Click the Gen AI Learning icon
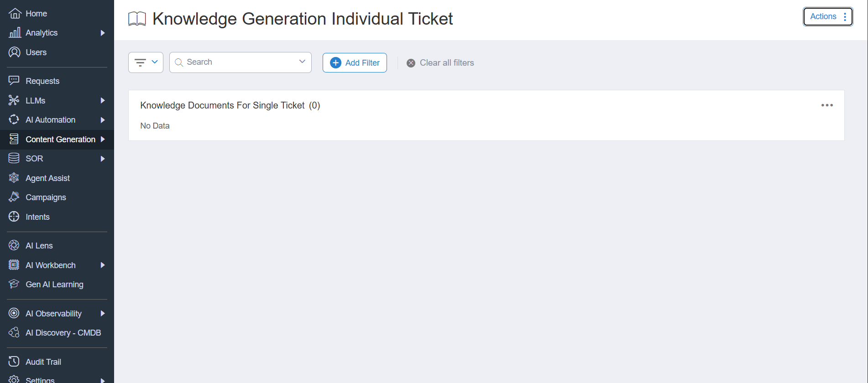 14,284
